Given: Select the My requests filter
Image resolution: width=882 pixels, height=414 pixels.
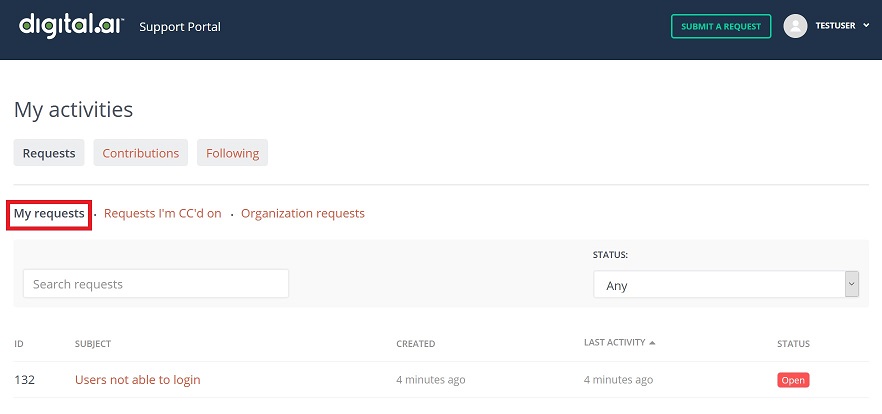Looking at the screenshot, I should pos(49,213).
